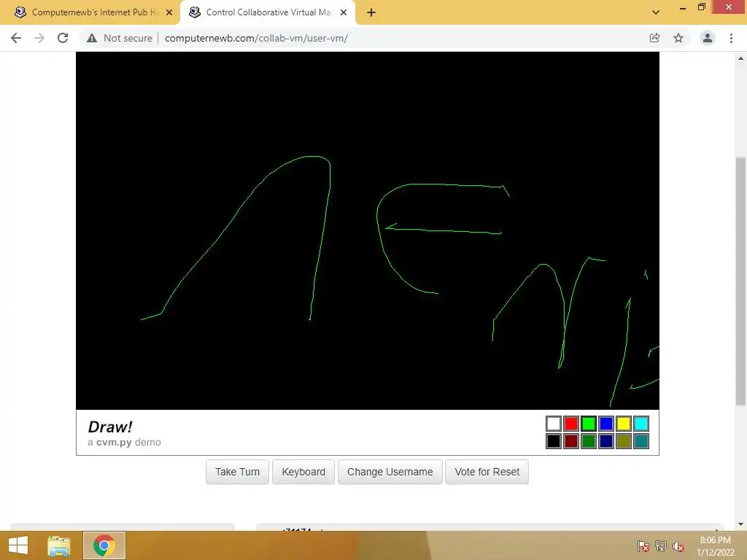The width and height of the screenshot is (747, 560).
Task: Click the muted volume tray icon
Action: coord(678,546)
